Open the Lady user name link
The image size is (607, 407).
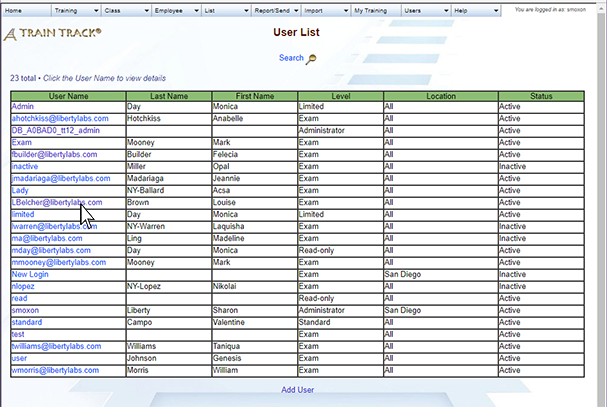(20, 191)
